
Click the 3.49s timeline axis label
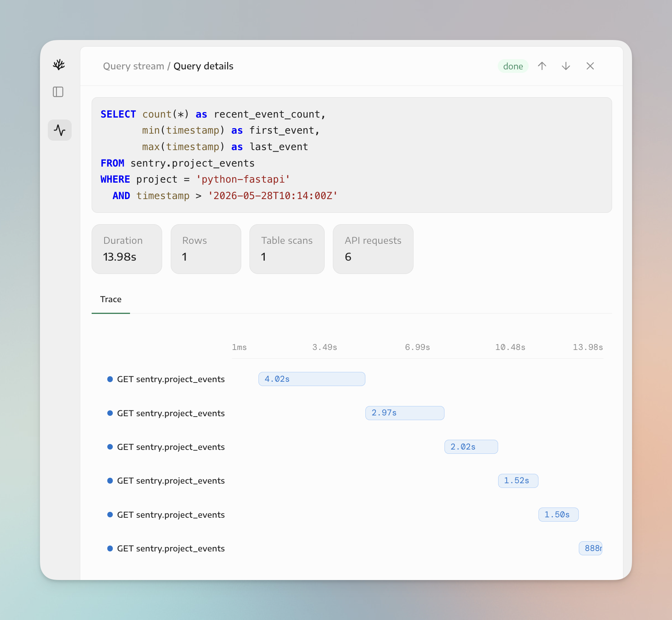pyautogui.click(x=325, y=347)
